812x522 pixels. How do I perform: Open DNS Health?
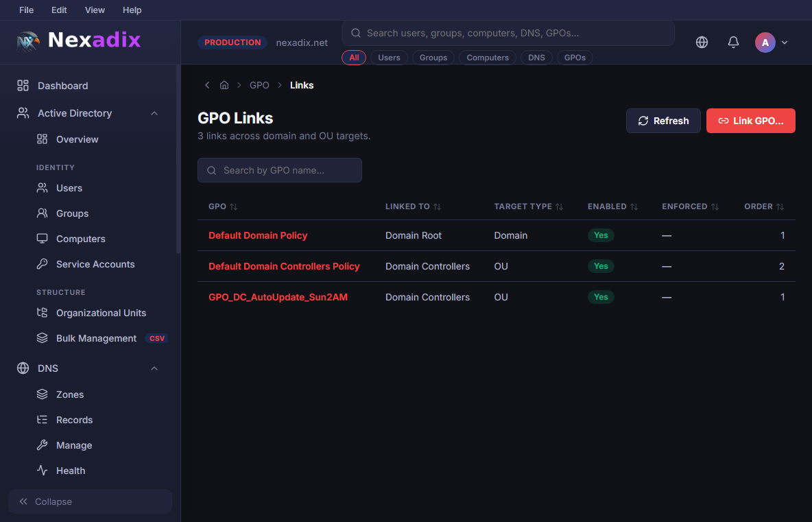[x=71, y=471]
